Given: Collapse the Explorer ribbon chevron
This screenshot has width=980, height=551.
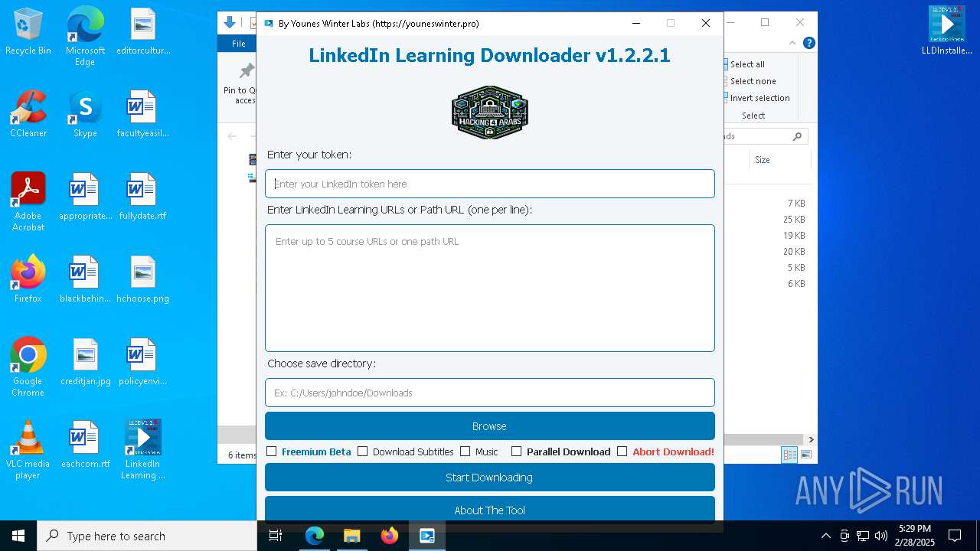Looking at the screenshot, I should click(793, 43).
